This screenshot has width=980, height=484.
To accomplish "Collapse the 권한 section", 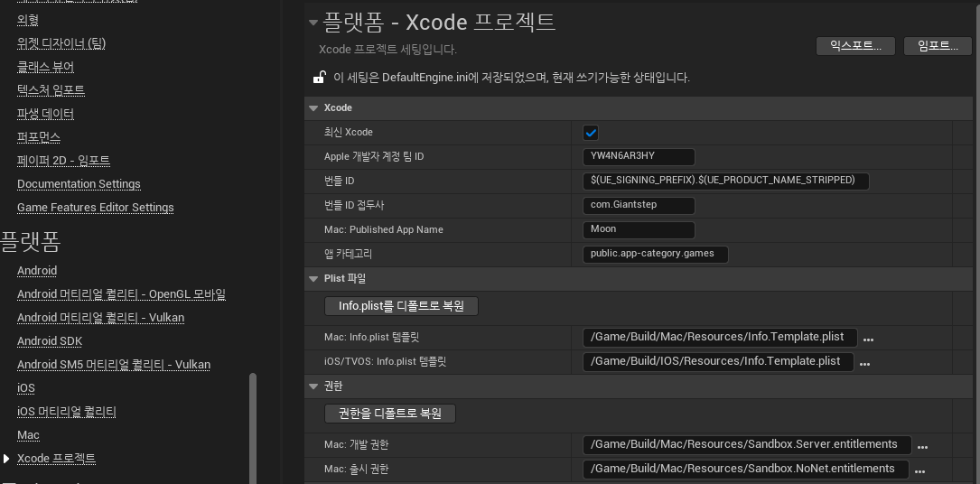I will 313,386.
